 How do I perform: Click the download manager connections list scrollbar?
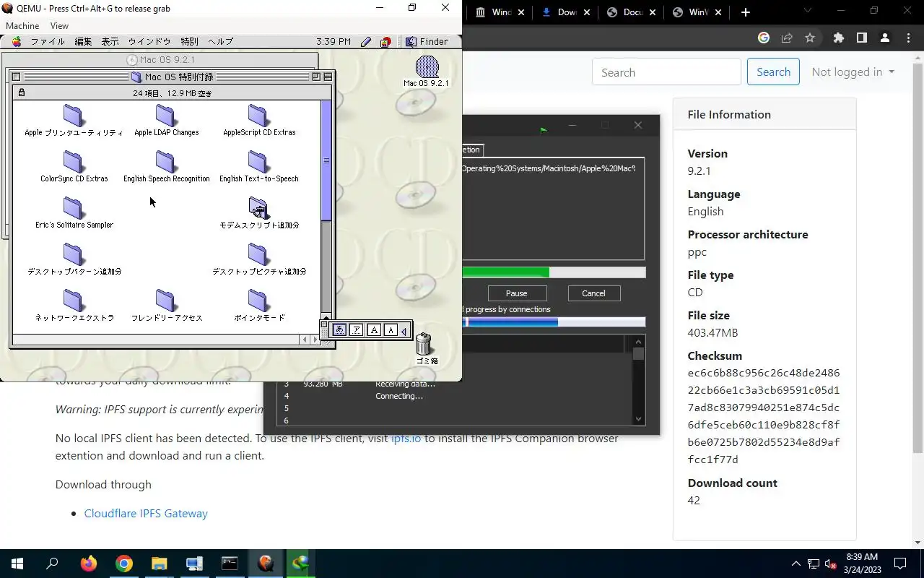pyautogui.click(x=638, y=379)
